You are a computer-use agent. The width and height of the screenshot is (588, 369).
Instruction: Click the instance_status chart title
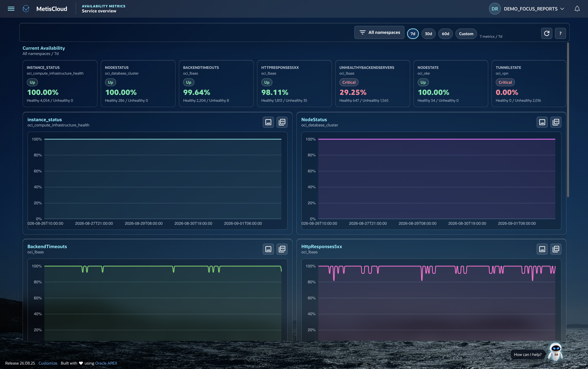click(x=45, y=120)
